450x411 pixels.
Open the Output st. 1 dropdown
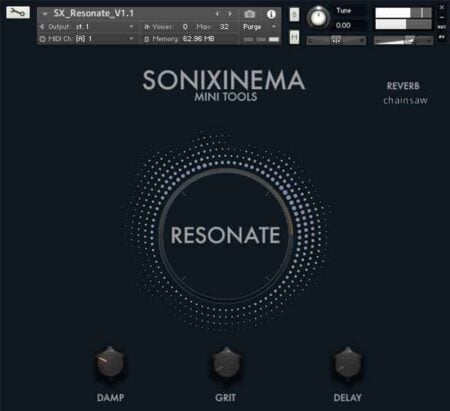[x=87, y=26]
